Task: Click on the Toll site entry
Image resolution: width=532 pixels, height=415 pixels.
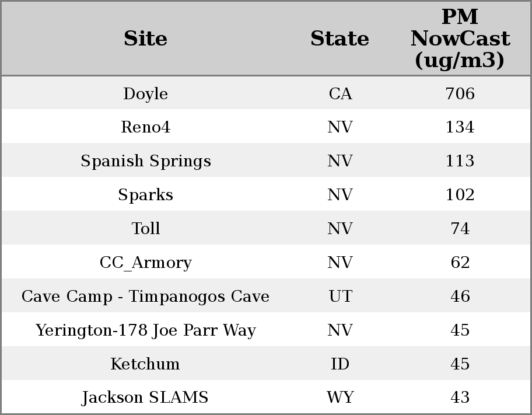Action: [x=145, y=229]
